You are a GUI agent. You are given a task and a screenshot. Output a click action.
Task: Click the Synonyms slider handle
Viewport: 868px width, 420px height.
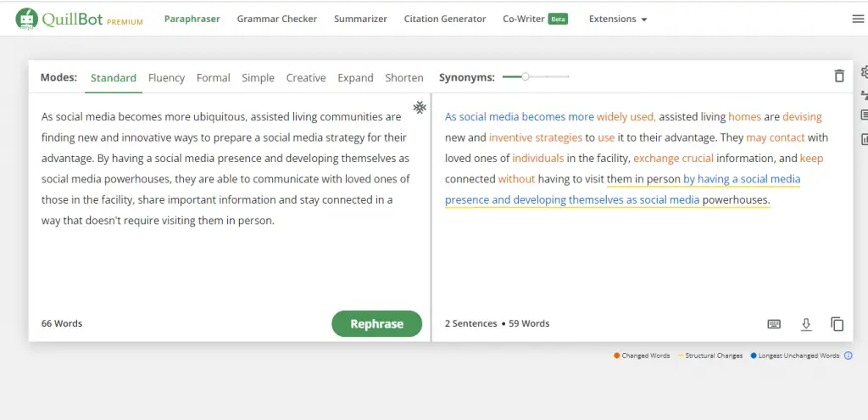click(x=526, y=76)
